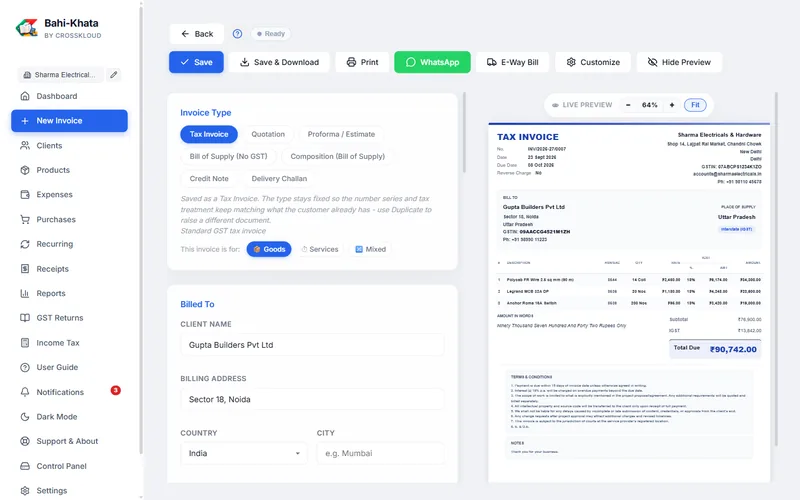Select Composition (Bill of Supply)
800x500 pixels.
[x=337, y=156]
